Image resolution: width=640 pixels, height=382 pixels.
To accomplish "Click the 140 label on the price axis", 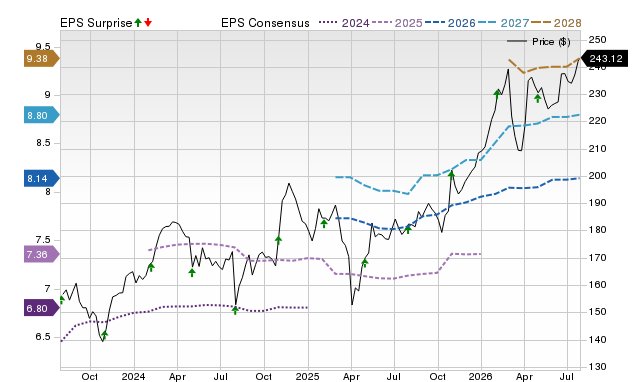I will (598, 339).
